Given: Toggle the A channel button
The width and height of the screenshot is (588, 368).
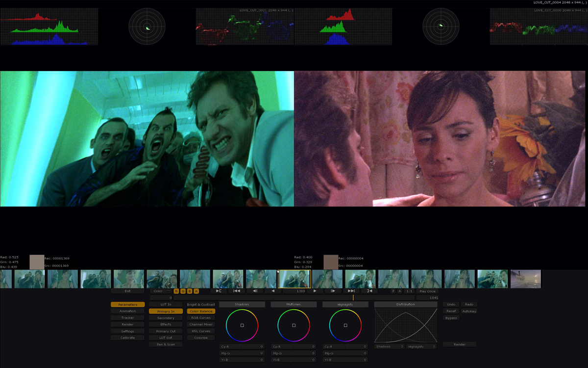Looking at the screenshot, I should (196, 291).
